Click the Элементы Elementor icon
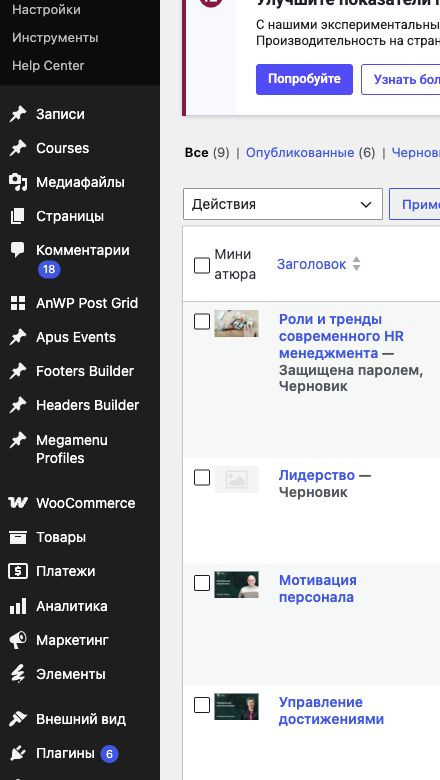Image resolution: width=440 pixels, height=780 pixels. (18, 674)
